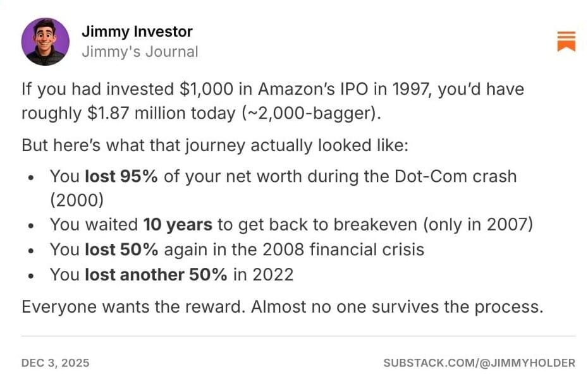Click the orange Substack bookmark logo
This screenshot has height=379, width=588.
[566, 41]
